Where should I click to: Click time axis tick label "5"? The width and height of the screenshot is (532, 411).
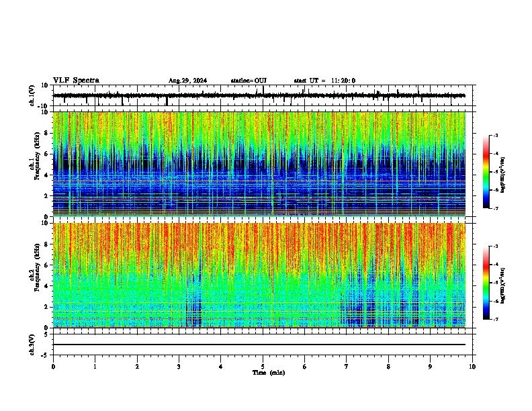[x=263, y=367]
